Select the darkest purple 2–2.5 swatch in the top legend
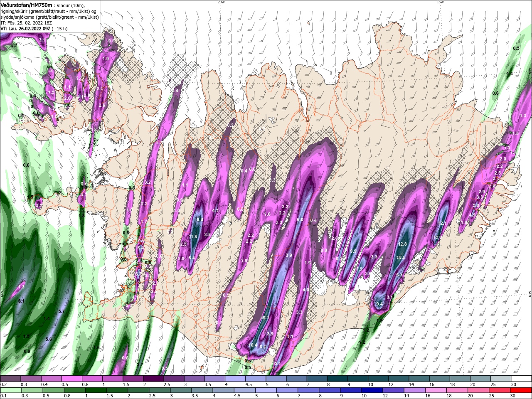Viewport: 532px width, 399px height. tap(153, 379)
